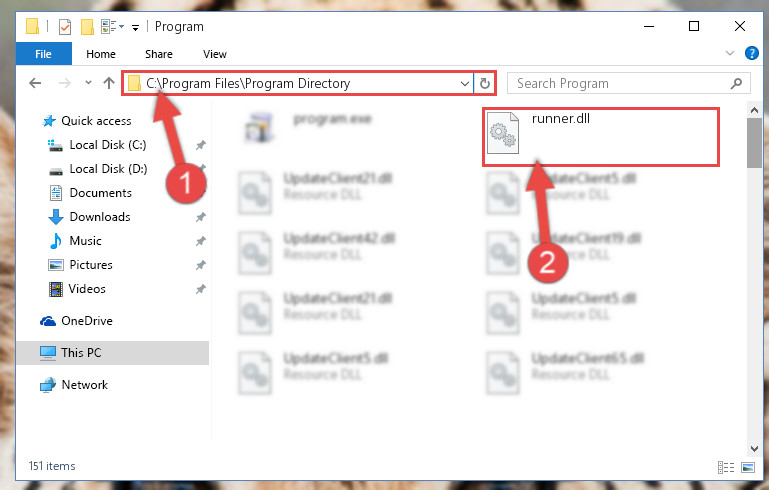Screen dimensions: 769x490
Task: Expand the ribbon with the chevron
Action: pos(730,53)
